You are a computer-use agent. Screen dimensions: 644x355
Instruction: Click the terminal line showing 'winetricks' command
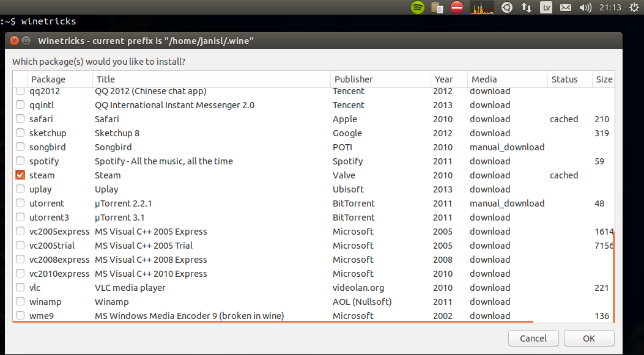point(38,21)
